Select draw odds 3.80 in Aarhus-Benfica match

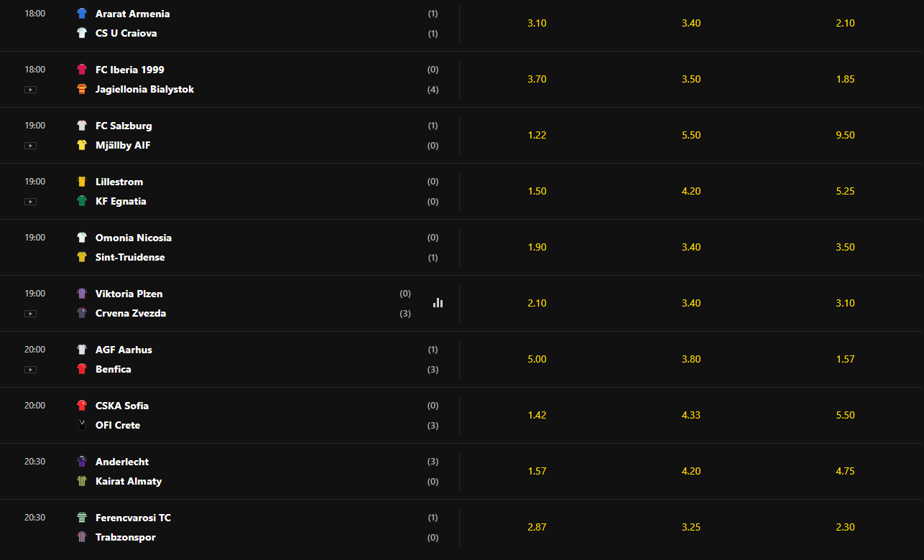pos(691,359)
